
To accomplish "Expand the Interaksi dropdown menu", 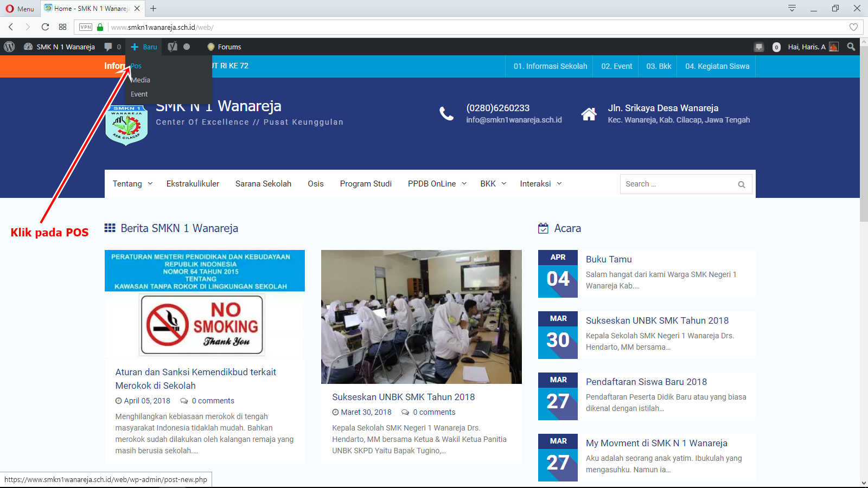I will (x=541, y=184).
